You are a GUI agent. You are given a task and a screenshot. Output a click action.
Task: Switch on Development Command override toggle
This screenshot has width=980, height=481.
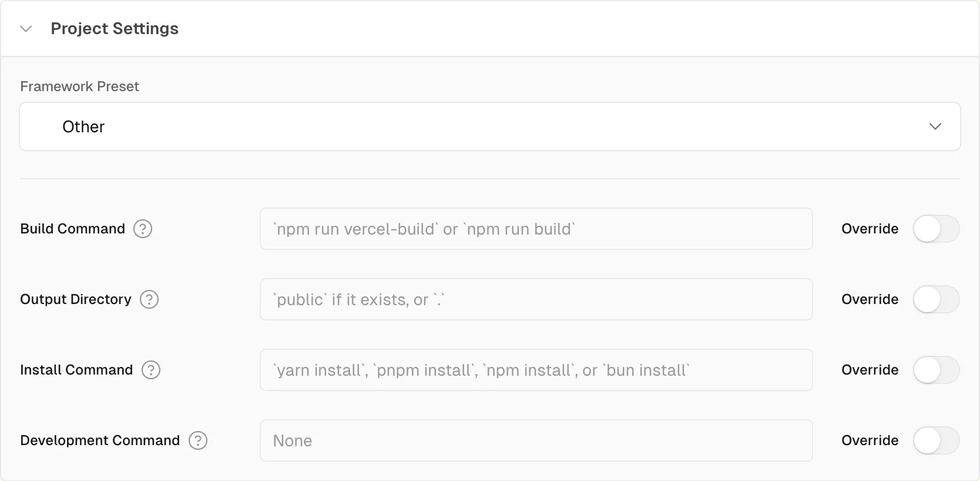coord(936,440)
